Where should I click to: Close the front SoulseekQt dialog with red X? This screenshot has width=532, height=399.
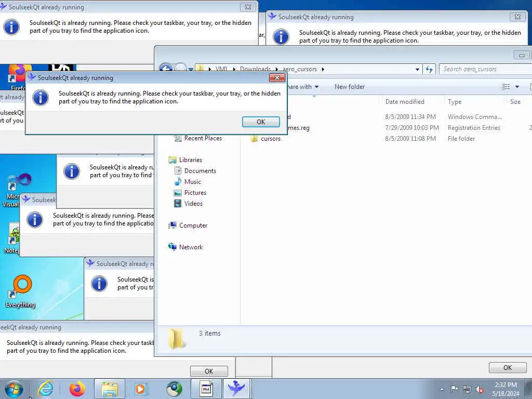pyautogui.click(x=277, y=78)
